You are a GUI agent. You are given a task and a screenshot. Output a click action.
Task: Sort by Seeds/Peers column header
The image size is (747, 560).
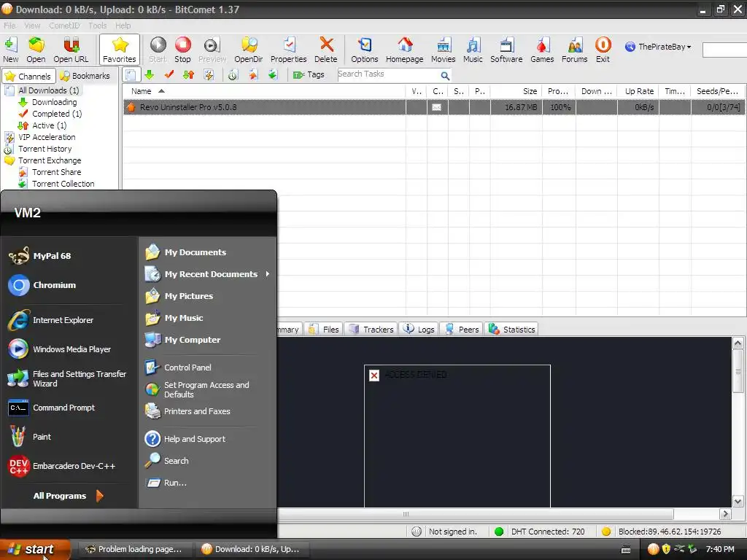pyautogui.click(x=718, y=91)
